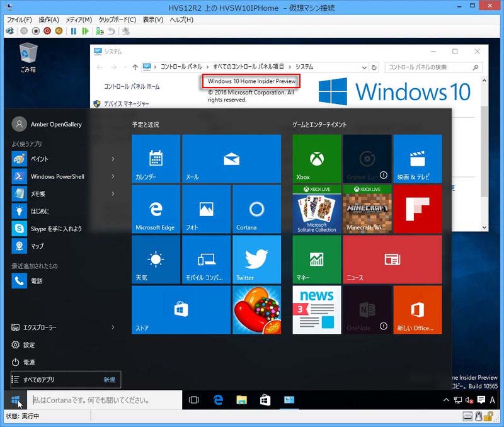Open the Weather (天気) tile
This screenshot has height=427, width=504.
pos(156,259)
